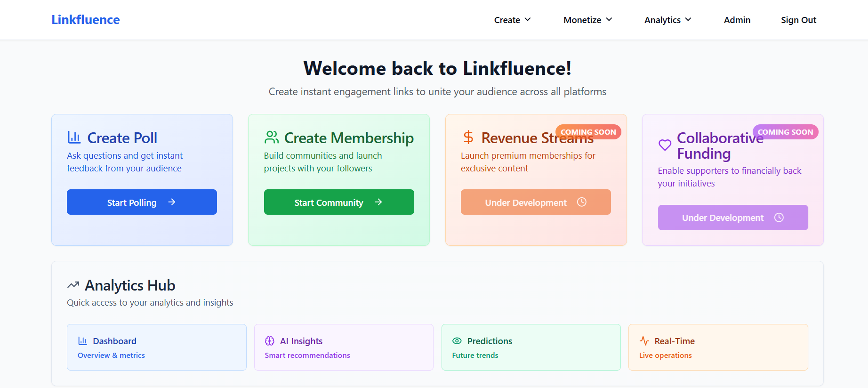The image size is (868, 388).
Task: Click the Linkfluence logo link
Action: [86, 20]
